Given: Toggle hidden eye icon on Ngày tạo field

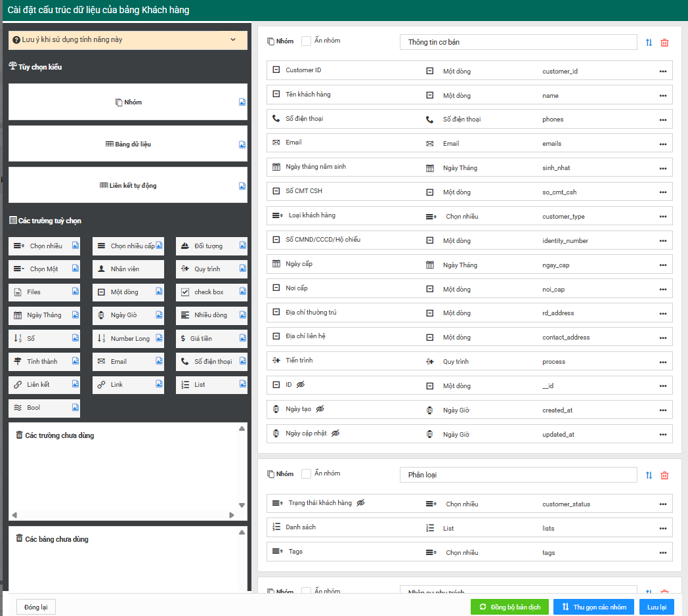Looking at the screenshot, I should [x=320, y=409].
